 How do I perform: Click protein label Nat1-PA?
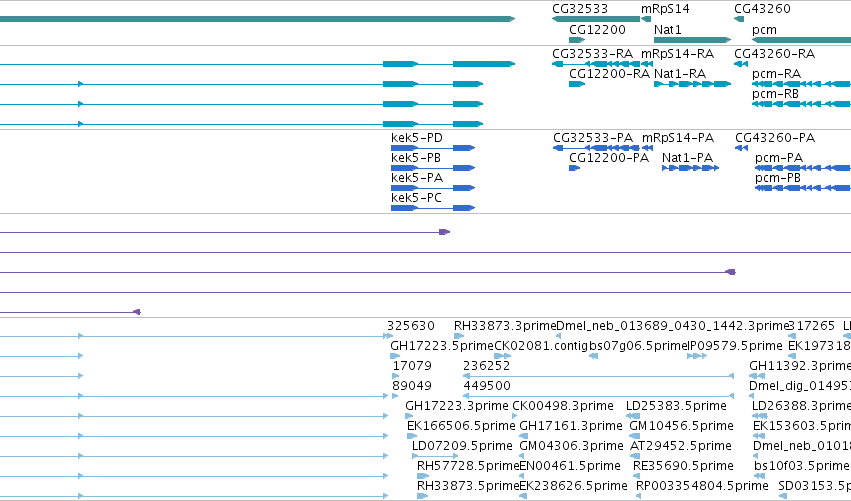click(688, 158)
